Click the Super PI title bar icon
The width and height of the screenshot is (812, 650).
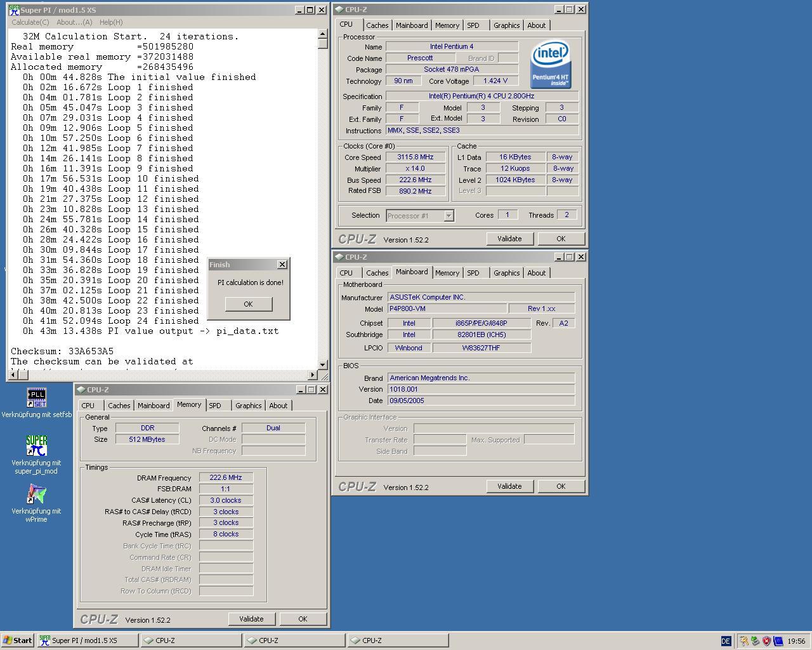[14, 10]
